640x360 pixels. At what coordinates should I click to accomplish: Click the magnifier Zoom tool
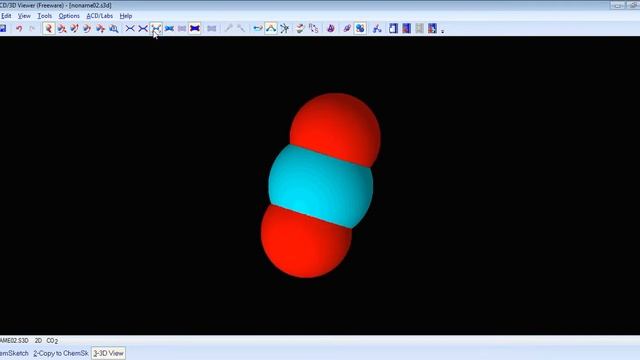coord(114,28)
